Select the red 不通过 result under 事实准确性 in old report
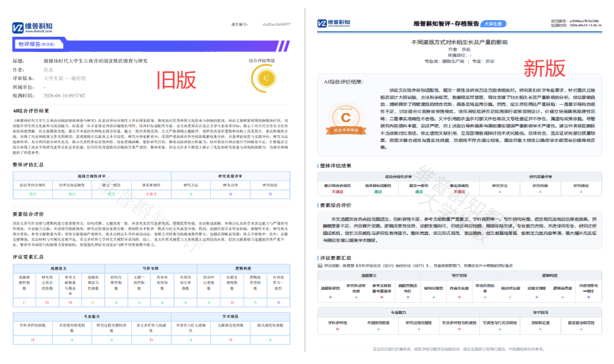This screenshot has width=614, height=364. 151,194
